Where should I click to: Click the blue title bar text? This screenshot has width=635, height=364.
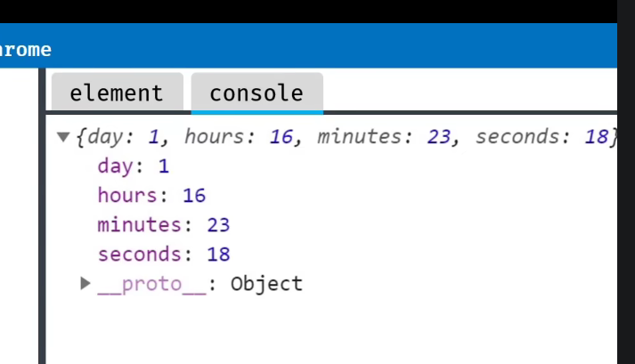[x=26, y=50]
